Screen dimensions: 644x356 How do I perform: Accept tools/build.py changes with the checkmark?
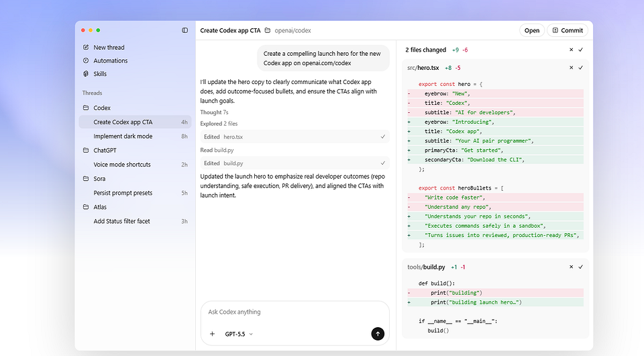581,267
